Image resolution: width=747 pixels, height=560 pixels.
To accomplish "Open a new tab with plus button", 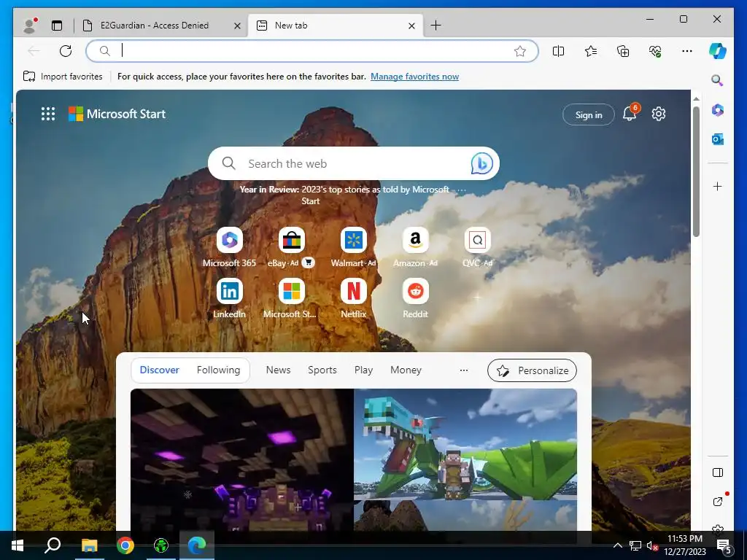I will coord(436,26).
